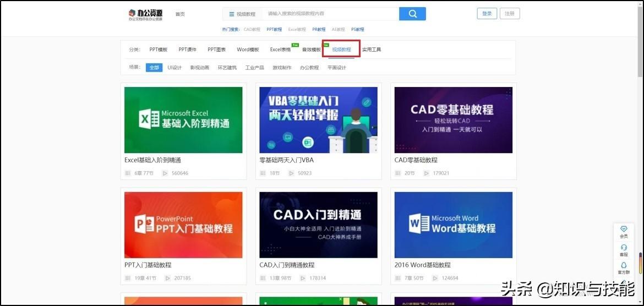Click chapter list icon beside 19章 41节
Image resolution: width=644 pixels, height=306 pixels.
(x=128, y=278)
